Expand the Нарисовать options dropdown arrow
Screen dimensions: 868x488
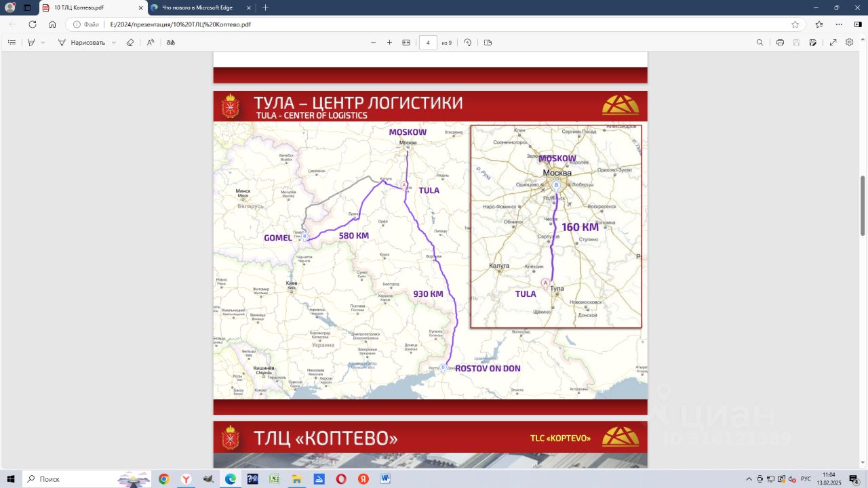click(x=113, y=42)
